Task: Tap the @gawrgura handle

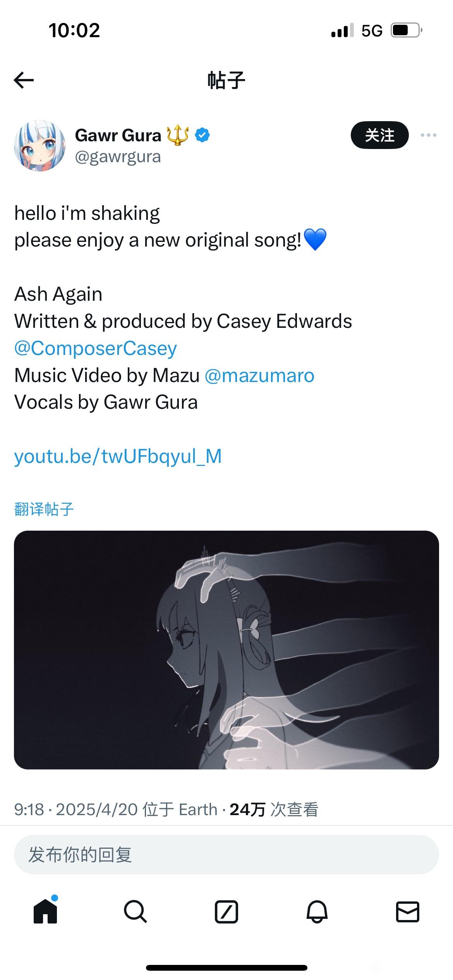Action: pyautogui.click(x=118, y=157)
